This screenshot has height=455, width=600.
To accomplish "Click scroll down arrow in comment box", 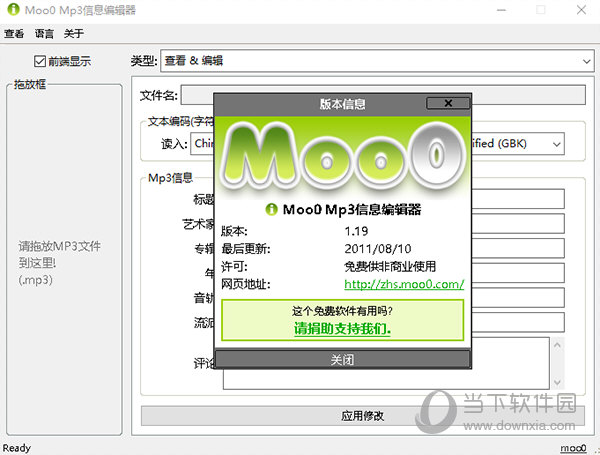I will (557, 382).
